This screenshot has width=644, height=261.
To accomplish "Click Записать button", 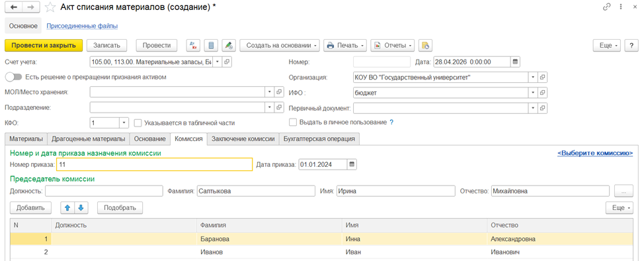I will click(x=107, y=45).
